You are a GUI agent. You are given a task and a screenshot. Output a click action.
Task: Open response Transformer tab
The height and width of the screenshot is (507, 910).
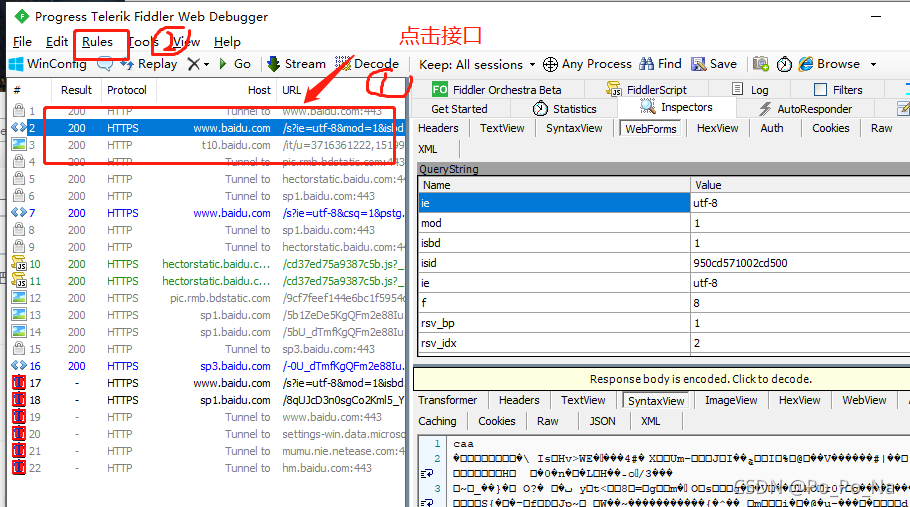(447, 400)
